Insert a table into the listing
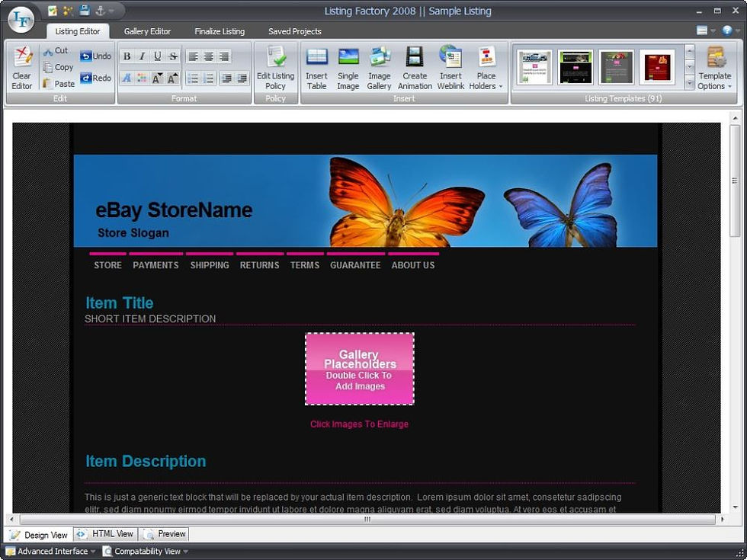The width and height of the screenshot is (747, 560). [x=317, y=69]
